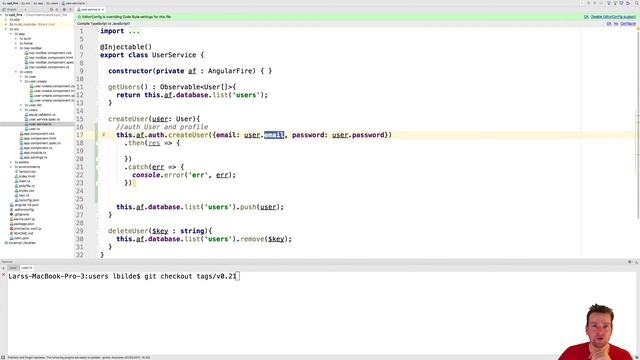Collapse the top-toolbar folder arrow
The width and height of the screenshot is (640, 360).
[16, 48]
